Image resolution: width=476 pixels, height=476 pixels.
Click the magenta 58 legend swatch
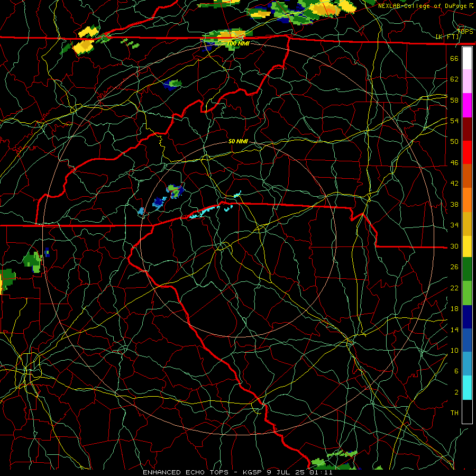pyautogui.click(x=467, y=105)
